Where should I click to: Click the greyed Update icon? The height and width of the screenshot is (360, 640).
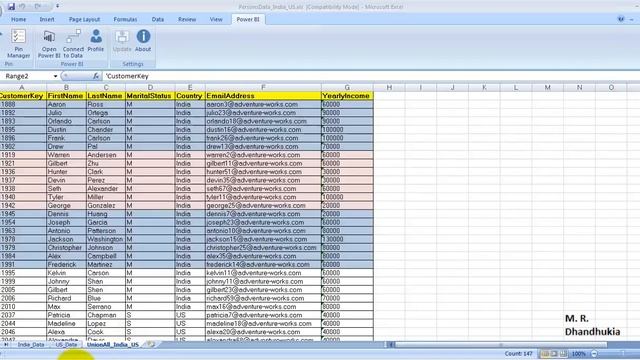click(x=122, y=41)
